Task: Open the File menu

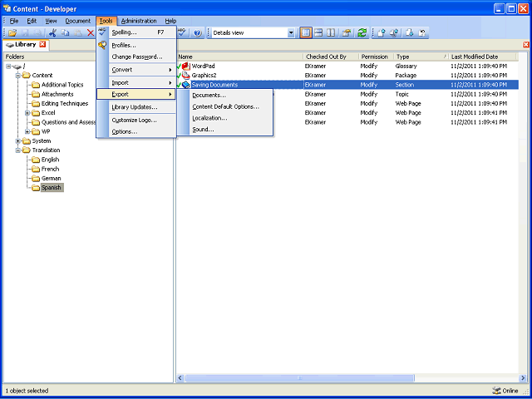Action: [14, 21]
